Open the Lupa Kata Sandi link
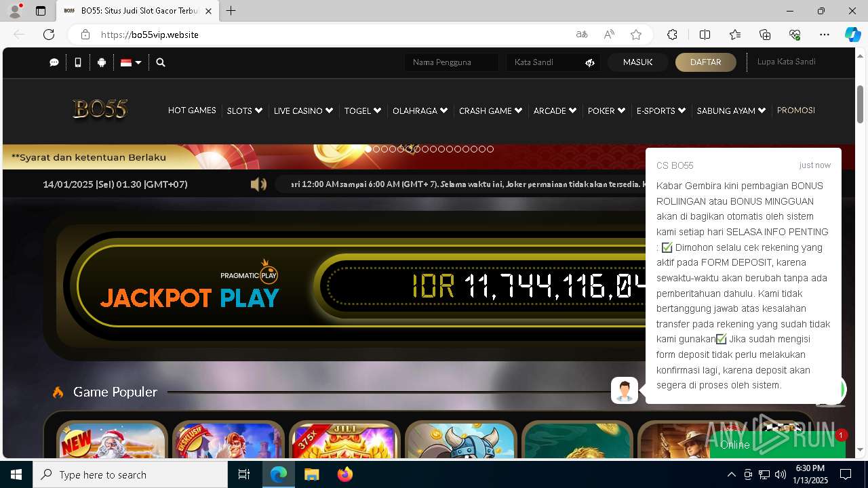868x488 pixels. click(786, 62)
